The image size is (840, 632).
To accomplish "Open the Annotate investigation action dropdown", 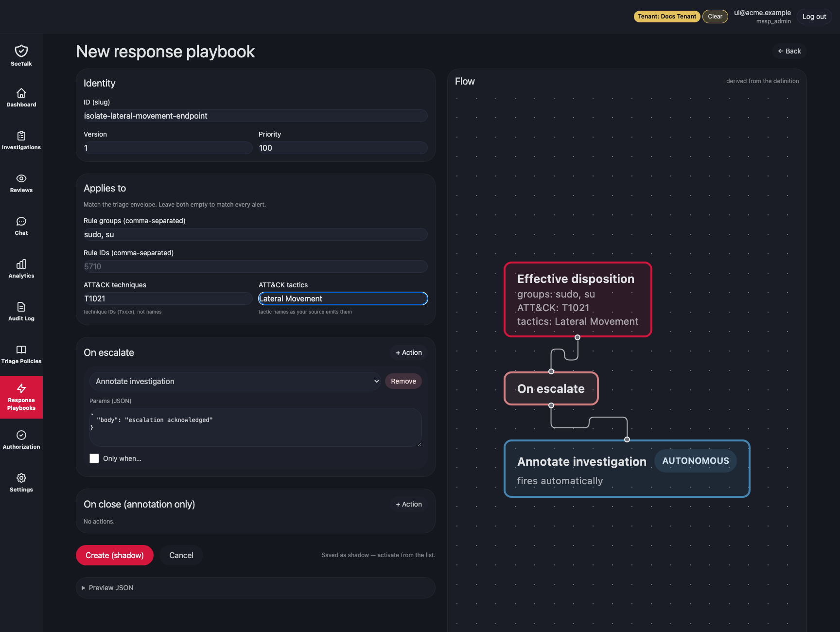I will (236, 381).
